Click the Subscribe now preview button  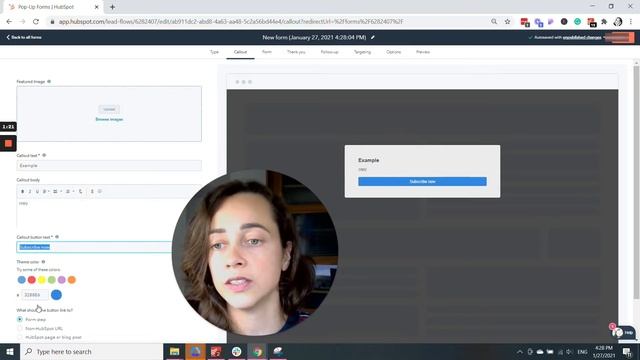(x=422, y=181)
